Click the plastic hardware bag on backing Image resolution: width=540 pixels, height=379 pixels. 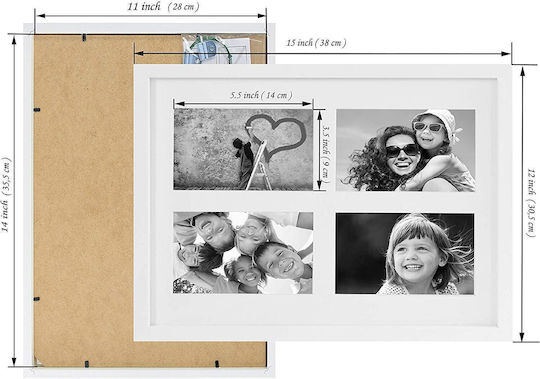[x=216, y=49]
